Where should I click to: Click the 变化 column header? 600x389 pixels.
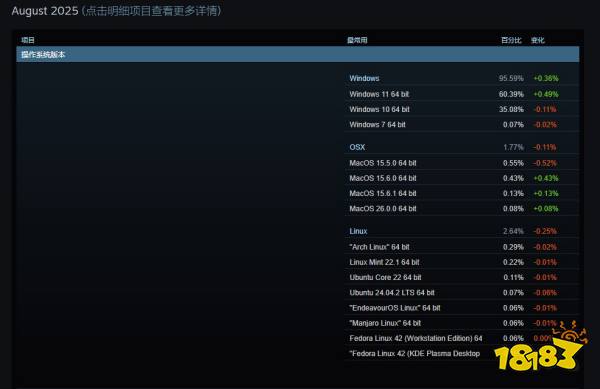tap(538, 40)
